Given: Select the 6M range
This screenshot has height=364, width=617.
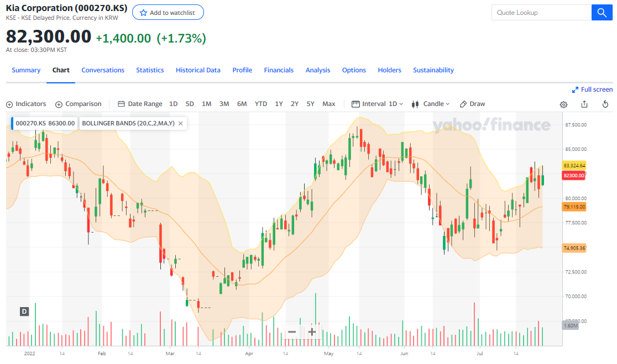Looking at the screenshot, I should click(x=242, y=104).
